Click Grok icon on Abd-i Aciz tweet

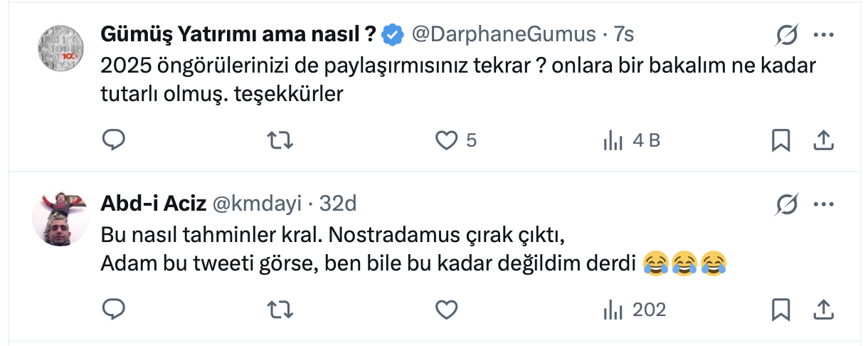click(x=787, y=205)
